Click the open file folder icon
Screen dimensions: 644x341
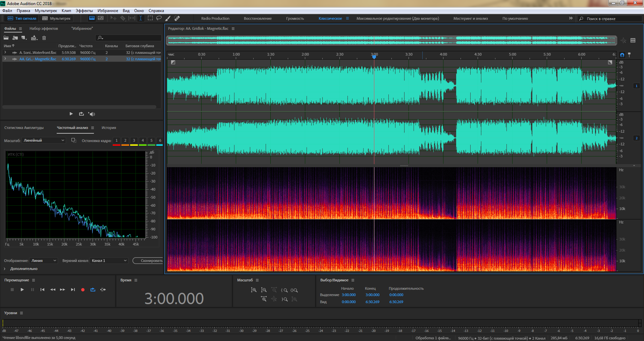[x=6, y=38]
